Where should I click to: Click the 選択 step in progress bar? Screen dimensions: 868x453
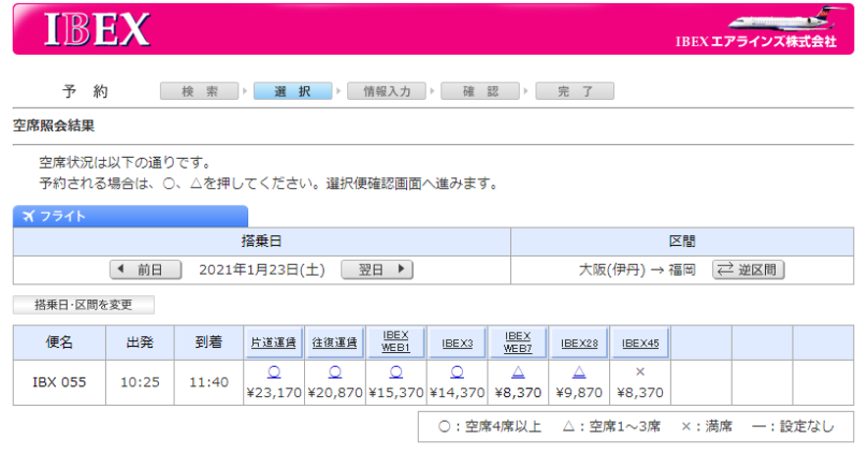click(293, 91)
